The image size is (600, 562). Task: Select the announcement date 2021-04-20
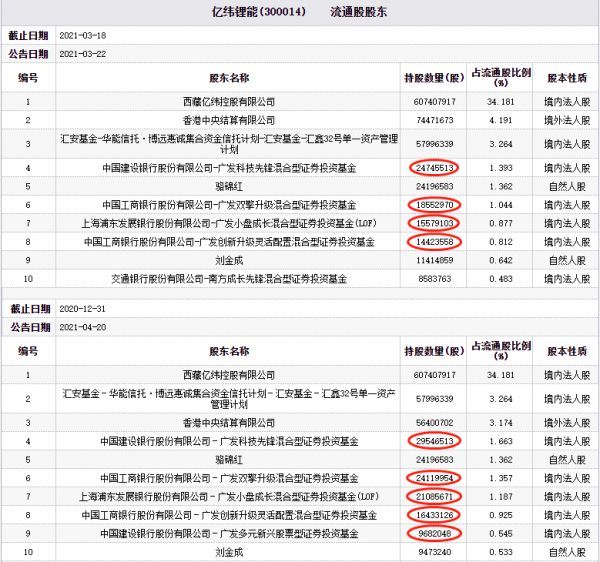coord(83,327)
